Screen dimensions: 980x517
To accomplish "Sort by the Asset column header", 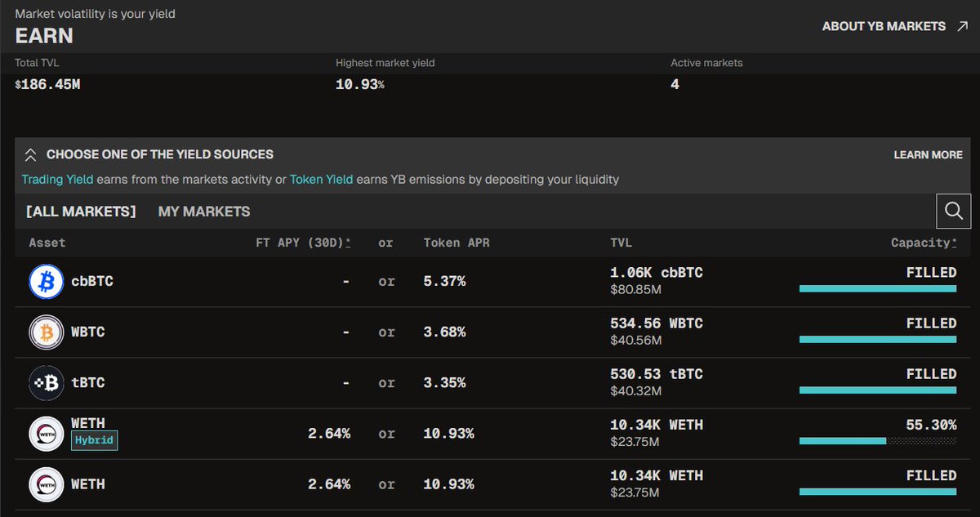I will click(47, 243).
